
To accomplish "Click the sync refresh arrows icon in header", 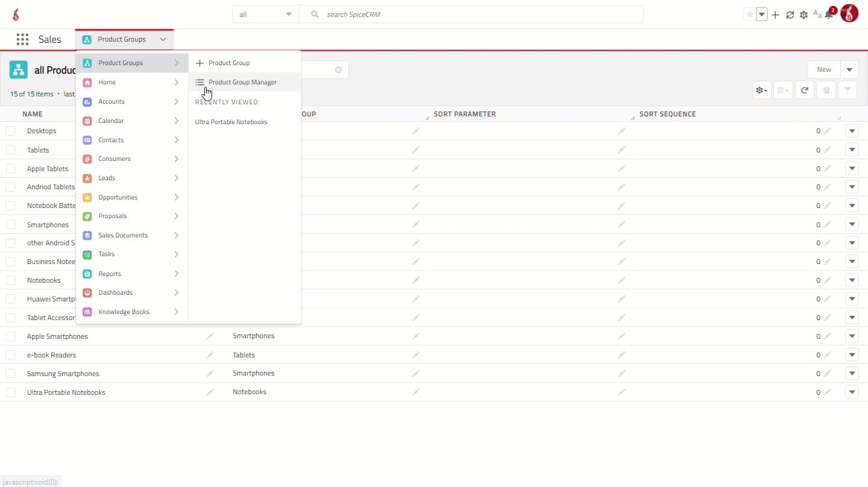I will (x=790, y=15).
